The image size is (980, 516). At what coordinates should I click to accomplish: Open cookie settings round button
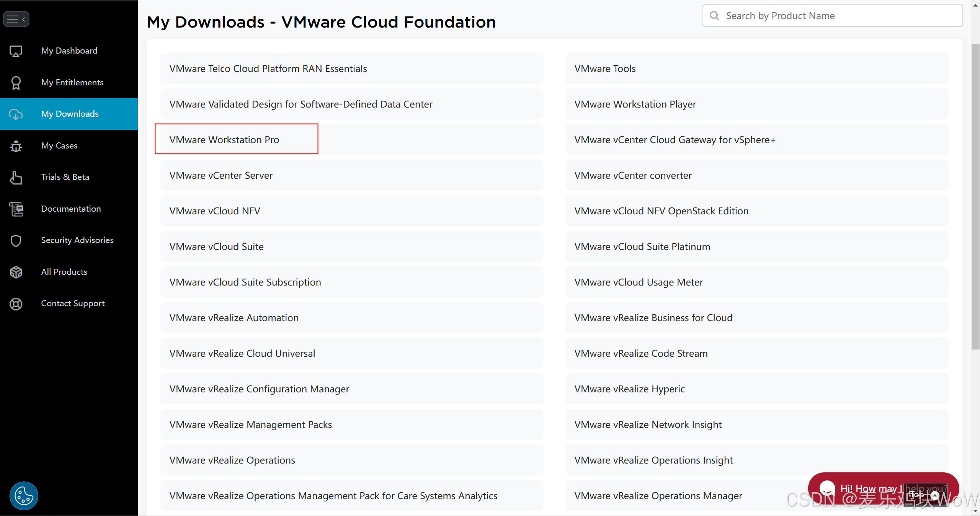(24, 496)
